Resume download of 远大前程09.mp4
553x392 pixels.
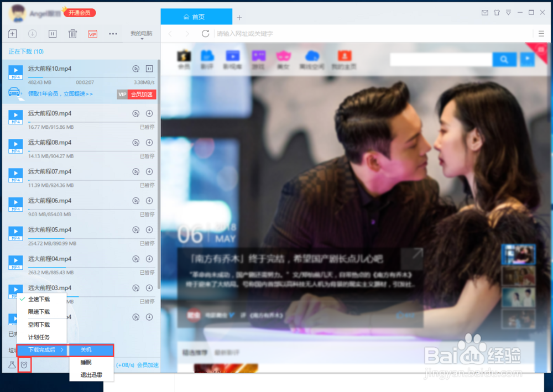149,113
